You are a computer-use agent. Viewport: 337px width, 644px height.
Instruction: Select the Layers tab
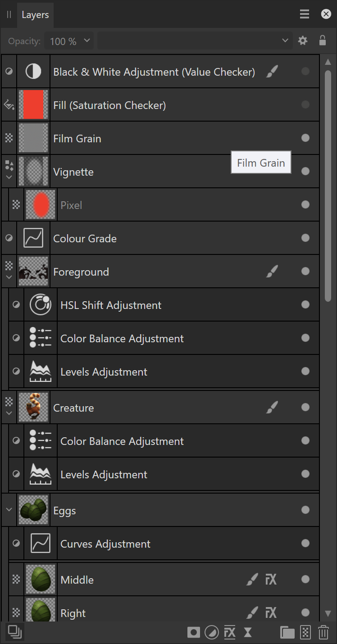point(35,15)
